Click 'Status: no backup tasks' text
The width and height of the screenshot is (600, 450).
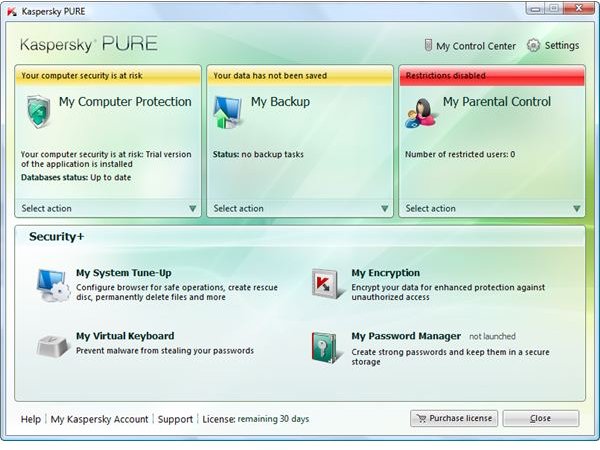pos(258,154)
